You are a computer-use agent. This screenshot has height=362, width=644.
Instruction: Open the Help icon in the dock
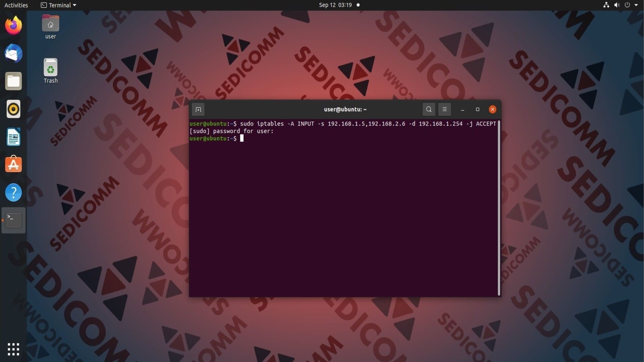[13, 192]
